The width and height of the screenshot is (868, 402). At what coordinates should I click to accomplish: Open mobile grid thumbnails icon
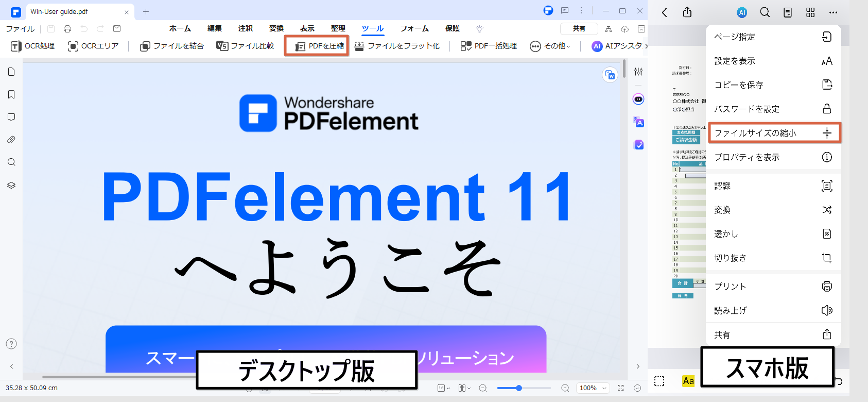(810, 12)
